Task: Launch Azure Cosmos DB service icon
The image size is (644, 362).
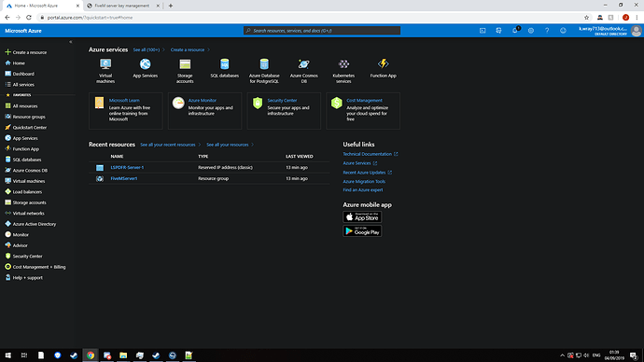Action: 304,64
